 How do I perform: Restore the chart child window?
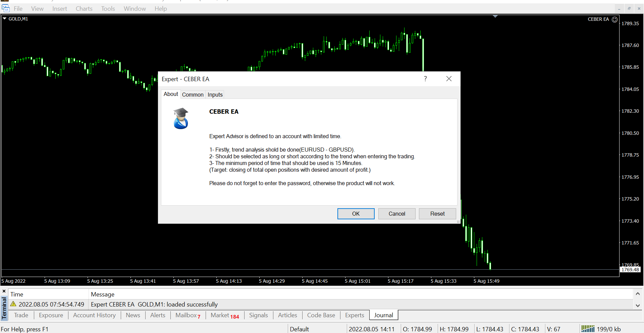click(x=629, y=9)
